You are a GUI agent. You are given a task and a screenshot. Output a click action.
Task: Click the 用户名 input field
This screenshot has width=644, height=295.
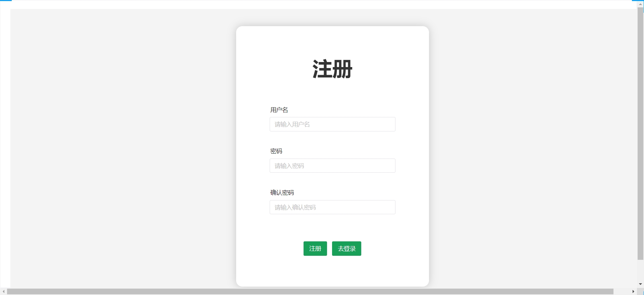[x=332, y=124]
